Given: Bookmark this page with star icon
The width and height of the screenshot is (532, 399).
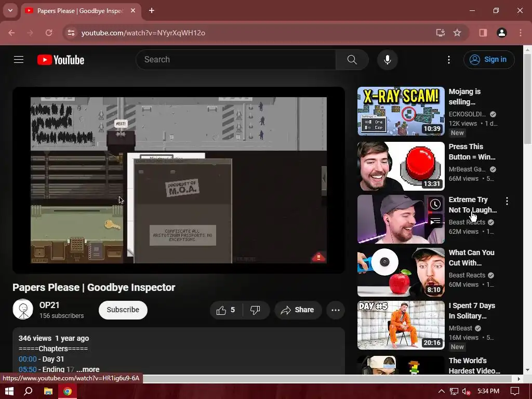Looking at the screenshot, I should tap(457, 33).
